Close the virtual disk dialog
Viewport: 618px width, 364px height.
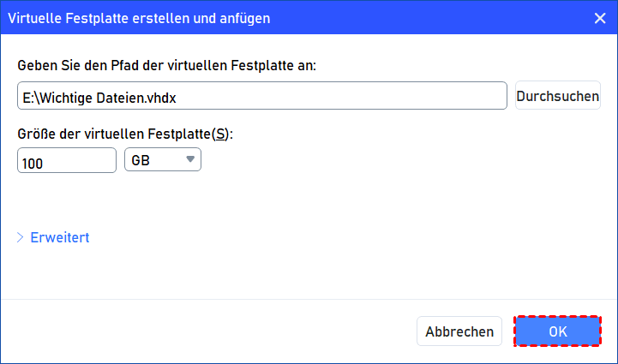tap(597, 17)
